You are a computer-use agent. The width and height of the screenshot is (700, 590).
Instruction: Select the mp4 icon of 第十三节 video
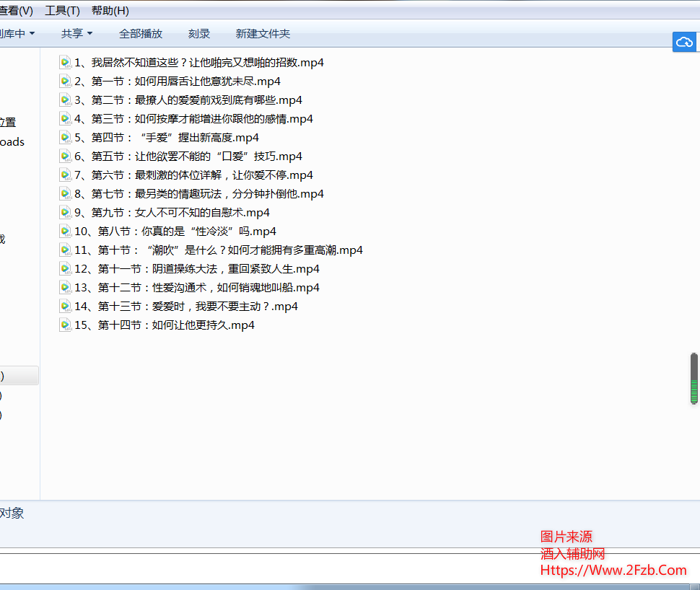click(65, 306)
